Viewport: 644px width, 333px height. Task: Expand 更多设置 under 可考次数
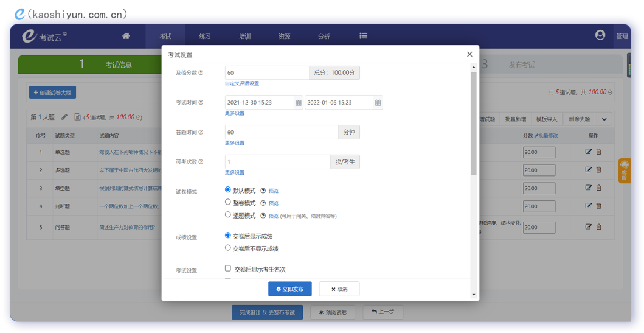pos(235,173)
